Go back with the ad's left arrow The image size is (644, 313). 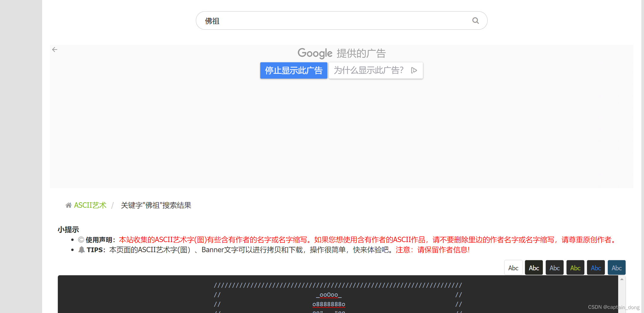(55, 50)
